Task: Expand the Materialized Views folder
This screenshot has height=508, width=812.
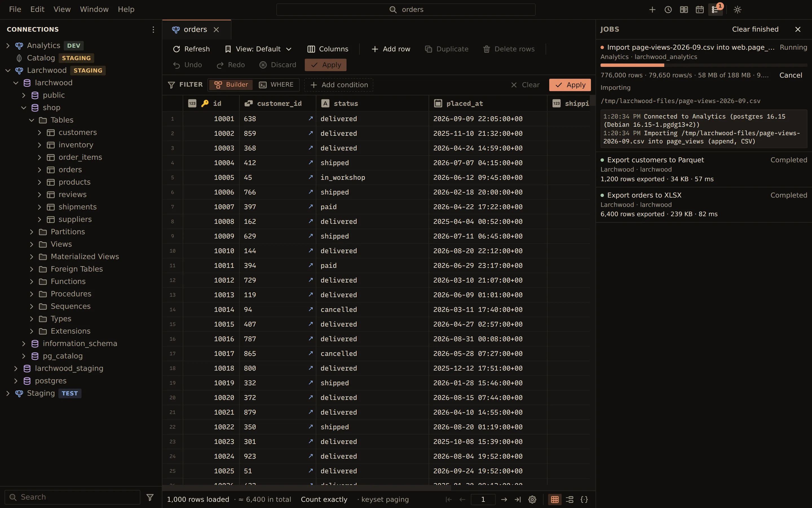Action: tap(32, 257)
